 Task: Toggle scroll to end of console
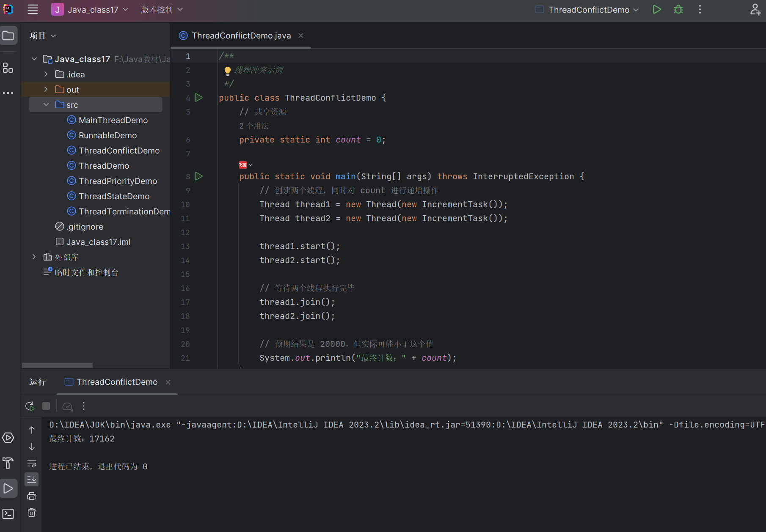(32, 480)
